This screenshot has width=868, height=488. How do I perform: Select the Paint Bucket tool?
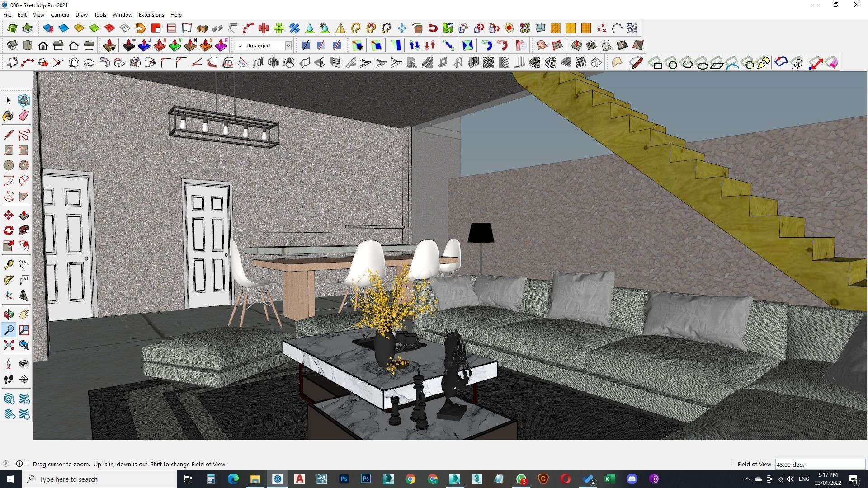point(9,116)
